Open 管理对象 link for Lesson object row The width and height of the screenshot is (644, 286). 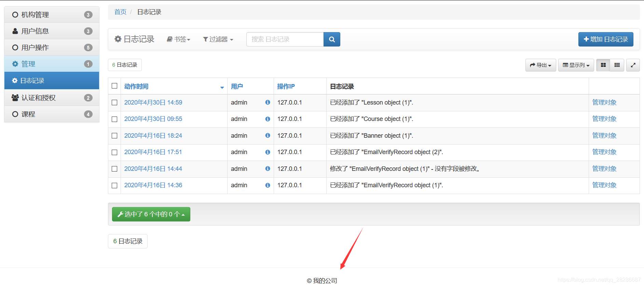604,103
